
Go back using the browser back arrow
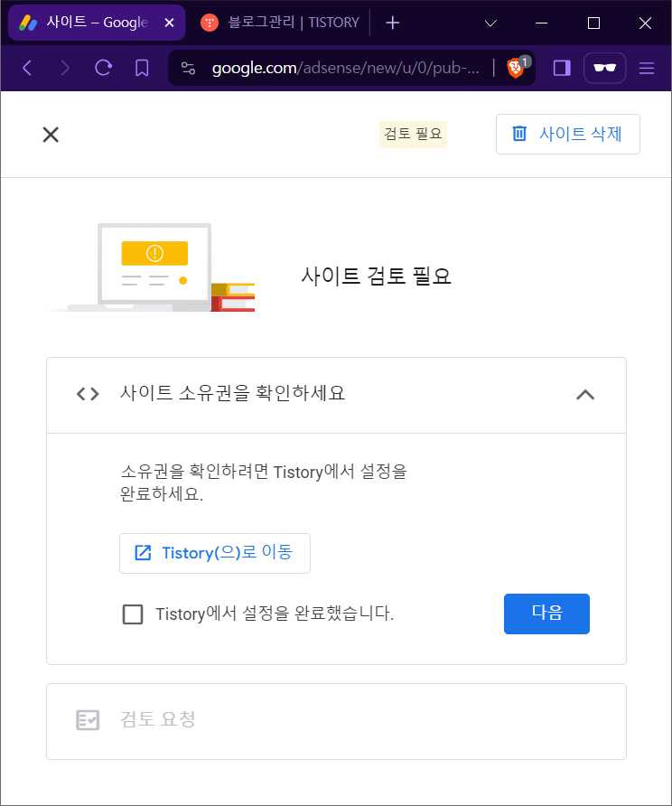click(x=27, y=68)
